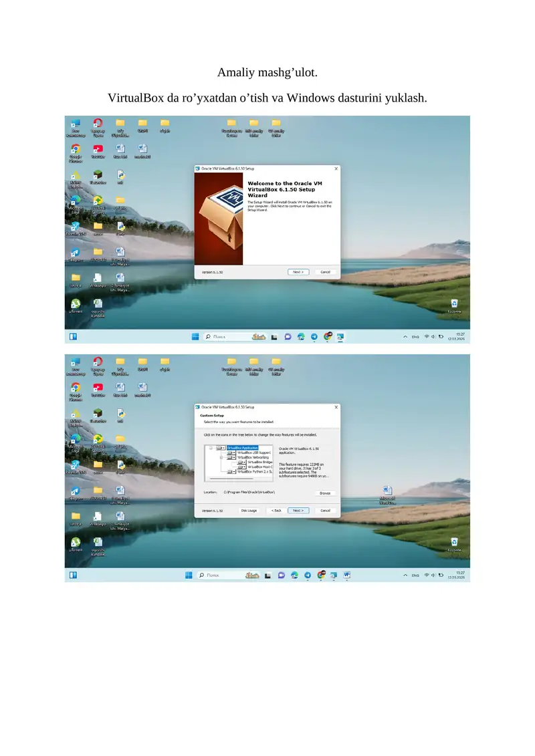The image size is (535, 756).
Task: Open Task View in second screenshot taskbar
Action: (x=267, y=576)
